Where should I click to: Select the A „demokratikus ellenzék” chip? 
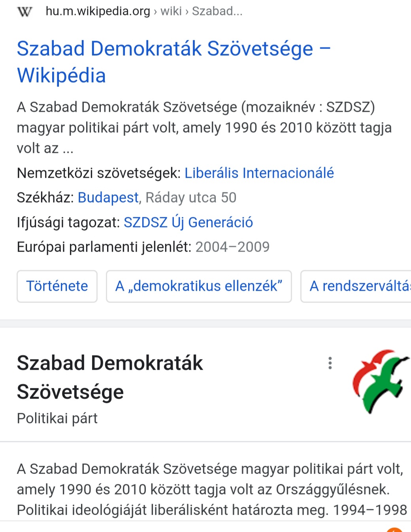pos(199,286)
